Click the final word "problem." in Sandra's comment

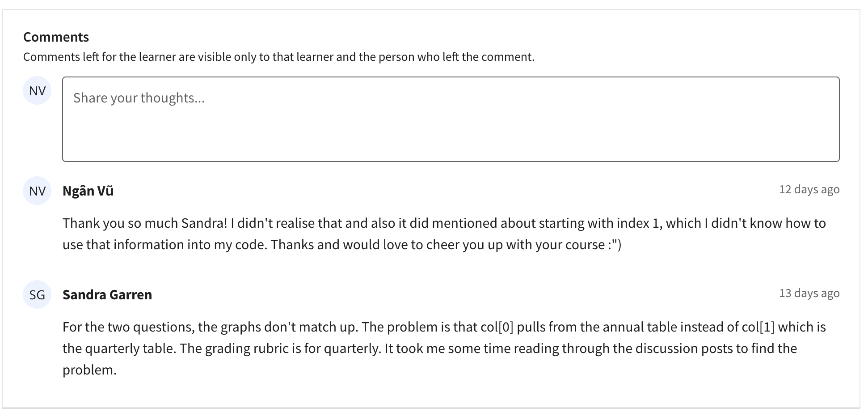point(89,370)
